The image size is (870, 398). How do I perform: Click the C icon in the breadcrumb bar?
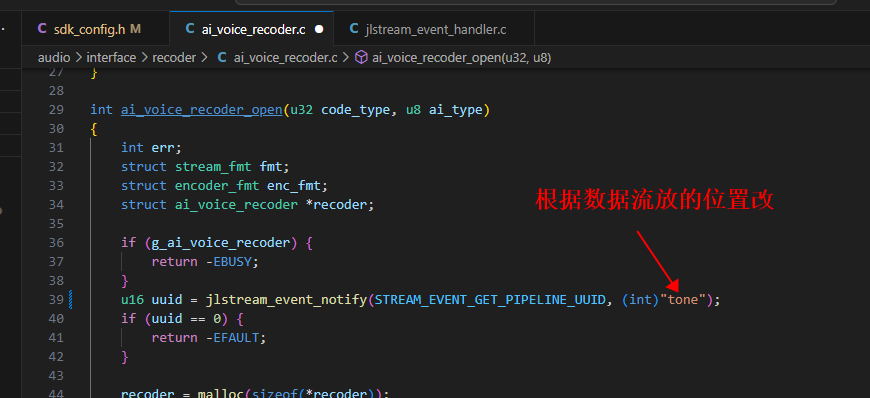click(222, 57)
